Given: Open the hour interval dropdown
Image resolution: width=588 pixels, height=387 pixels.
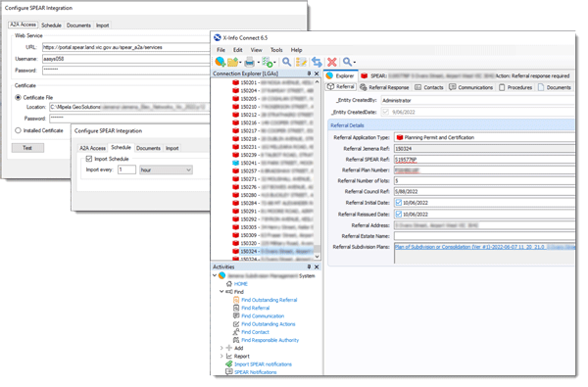Looking at the screenshot, I should click(x=167, y=169).
